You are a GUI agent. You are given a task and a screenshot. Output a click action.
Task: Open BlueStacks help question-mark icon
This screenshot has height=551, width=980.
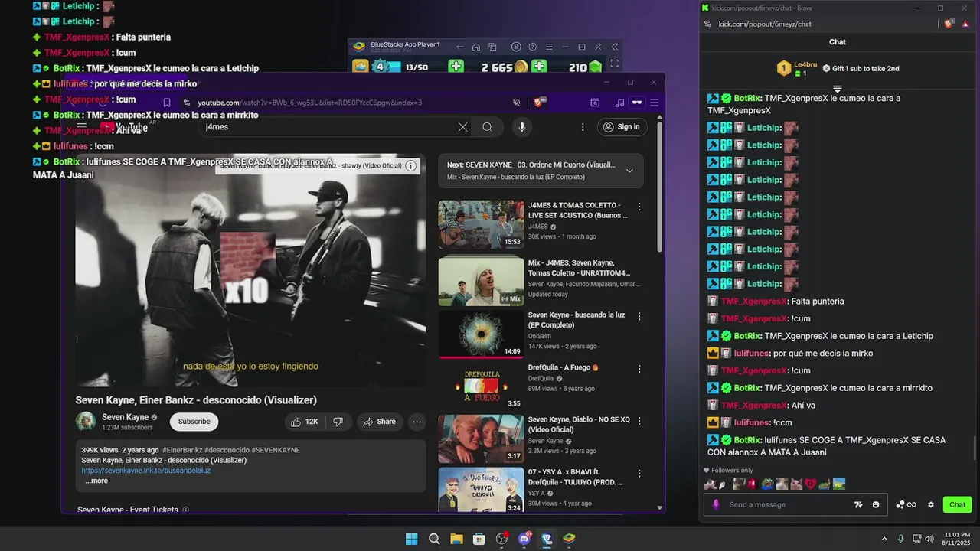tap(532, 47)
